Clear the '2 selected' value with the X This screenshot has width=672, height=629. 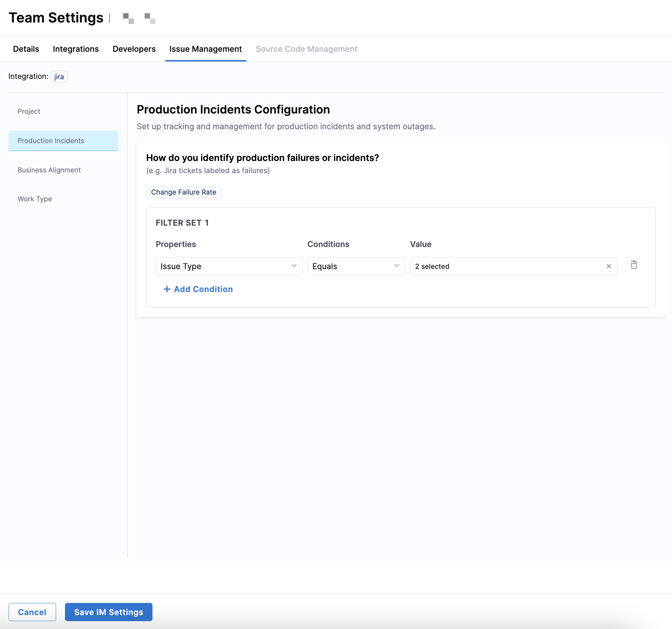pyautogui.click(x=609, y=266)
